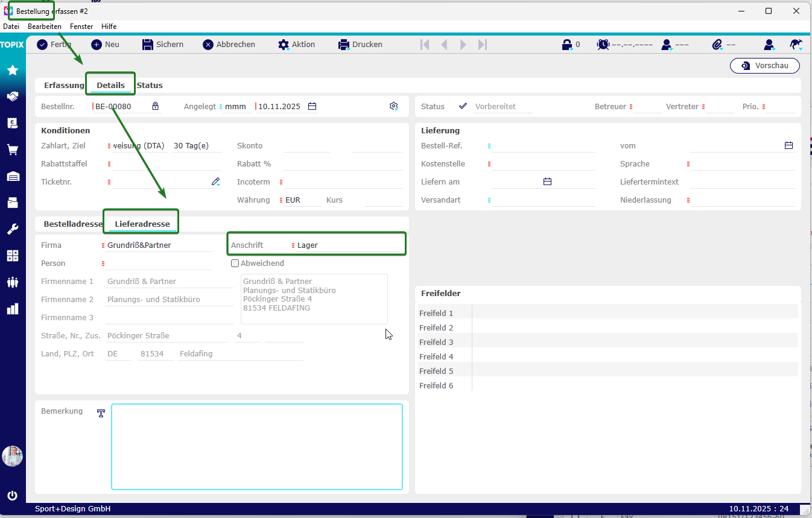
Task: Open the warehouse icon in sidebar
Action: coord(12,176)
